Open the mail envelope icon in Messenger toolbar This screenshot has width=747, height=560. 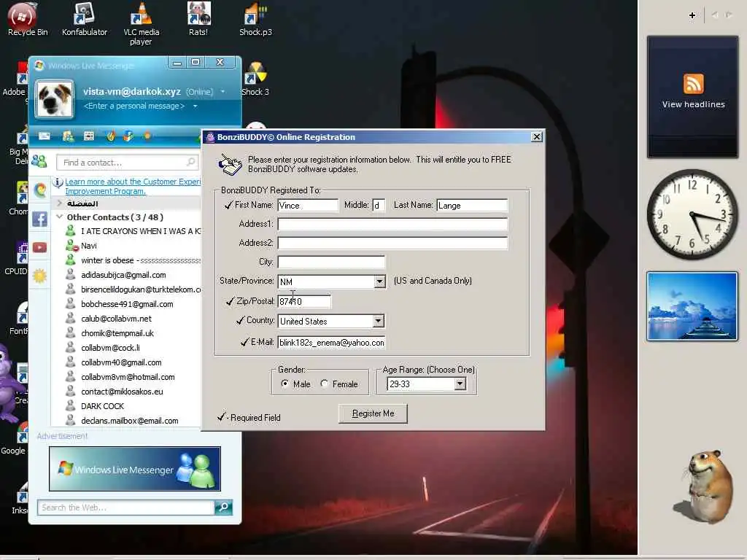44,136
